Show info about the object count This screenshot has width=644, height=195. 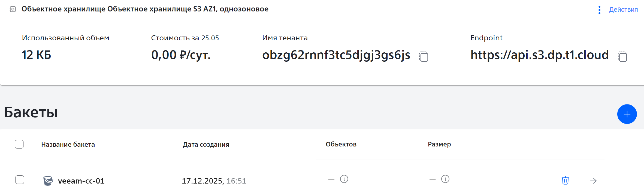(x=344, y=179)
